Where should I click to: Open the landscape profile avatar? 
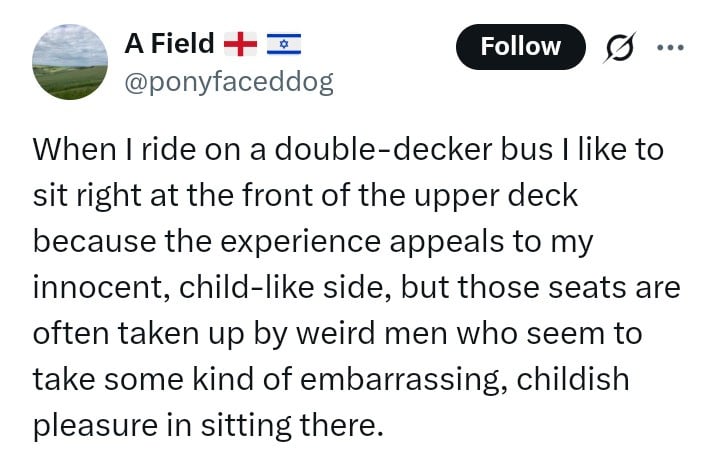click(x=70, y=62)
